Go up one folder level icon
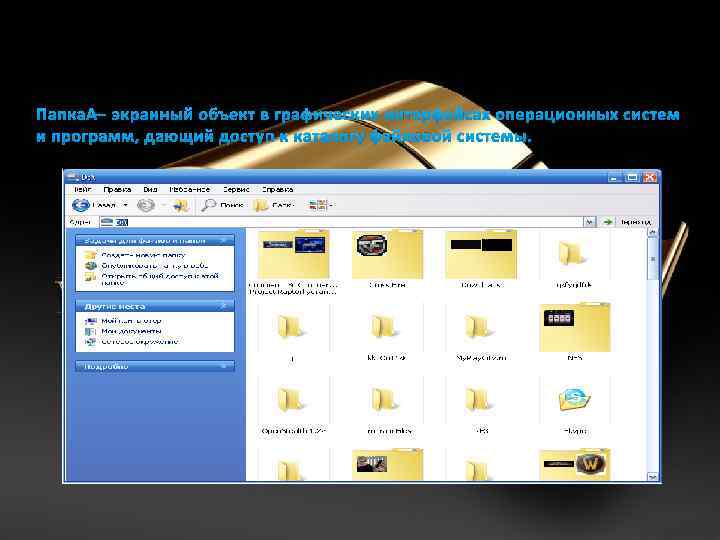The width and height of the screenshot is (720, 540). coord(181,206)
